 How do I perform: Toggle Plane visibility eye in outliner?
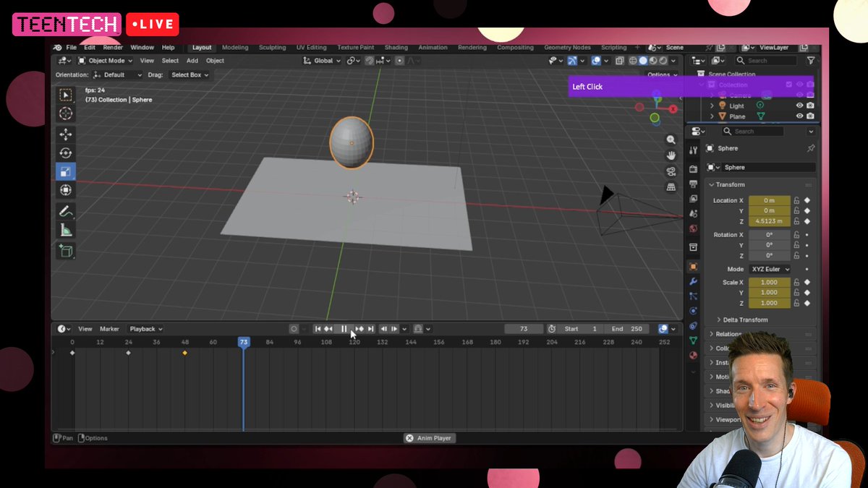click(x=800, y=116)
